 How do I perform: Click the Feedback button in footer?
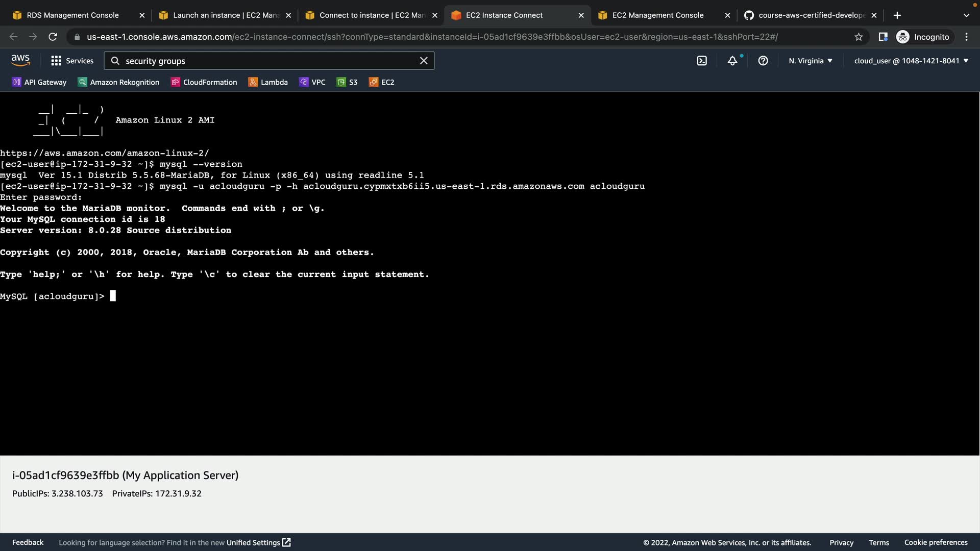click(x=28, y=542)
